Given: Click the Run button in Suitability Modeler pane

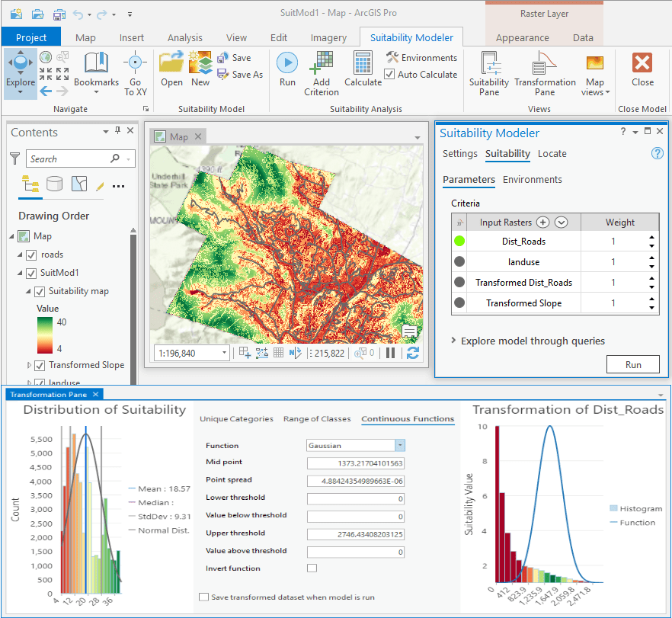Looking at the screenshot, I should coord(632,364).
